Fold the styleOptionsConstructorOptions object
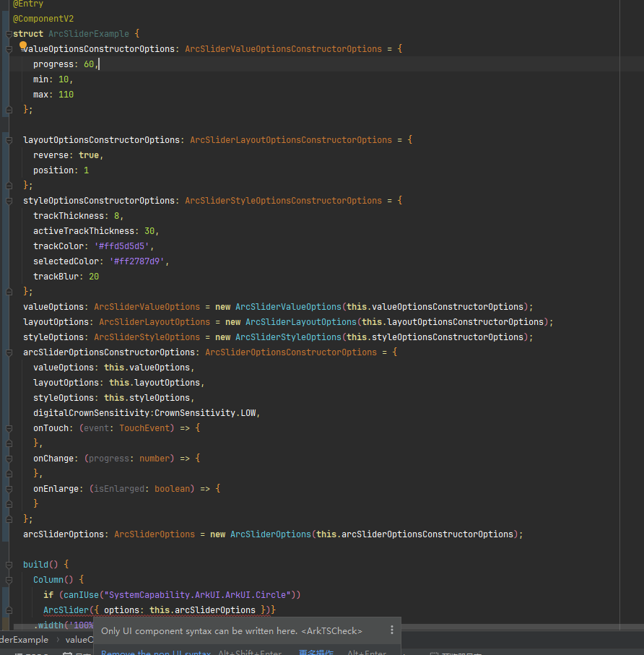 coord(9,201)
